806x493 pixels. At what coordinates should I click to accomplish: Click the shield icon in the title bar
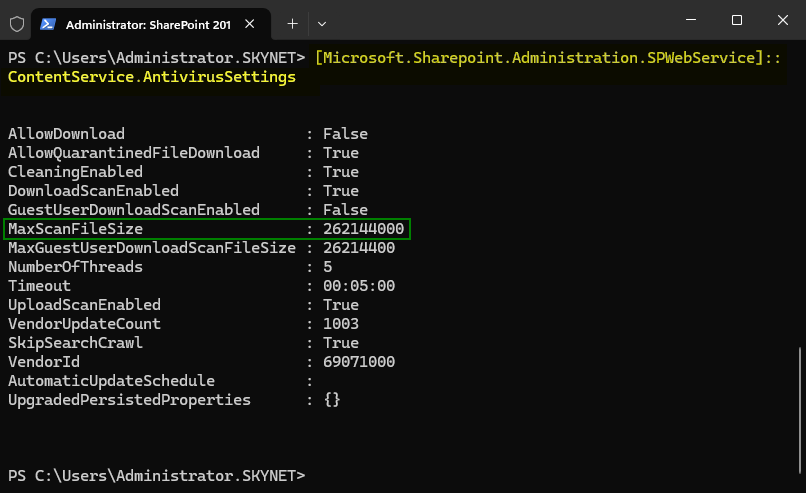[x=17, y=24]
